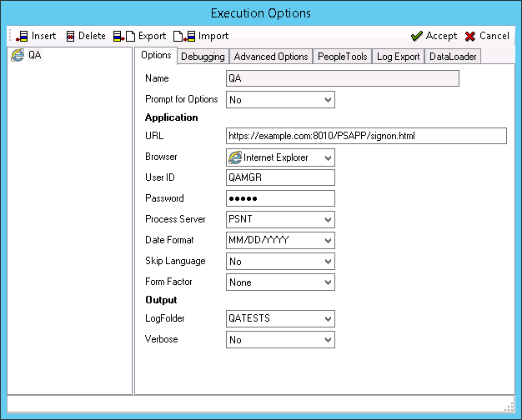This screenshot has width=522, height=420.
Task: Switch to the DataLoader tab
Action: coord(453,57)
